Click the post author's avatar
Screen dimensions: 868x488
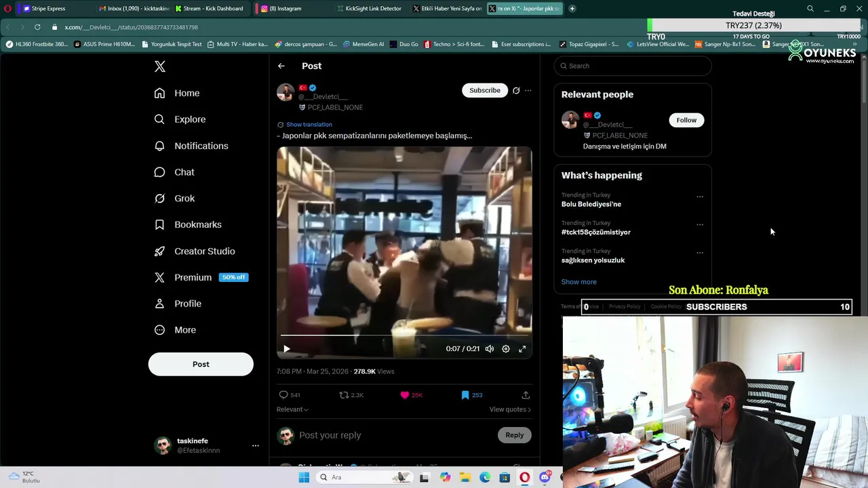pyautogui.click(x=285, y=92)
